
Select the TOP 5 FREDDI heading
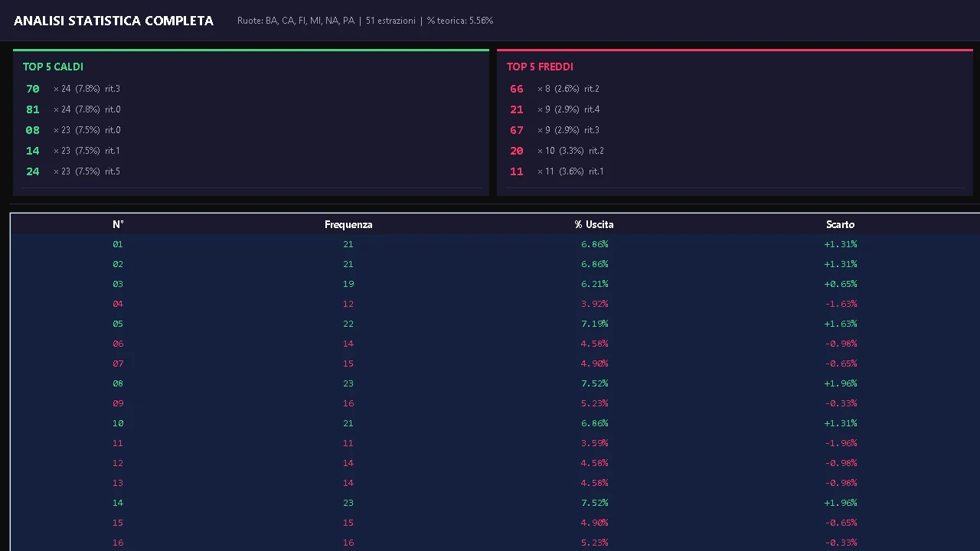tap(540, 67)
